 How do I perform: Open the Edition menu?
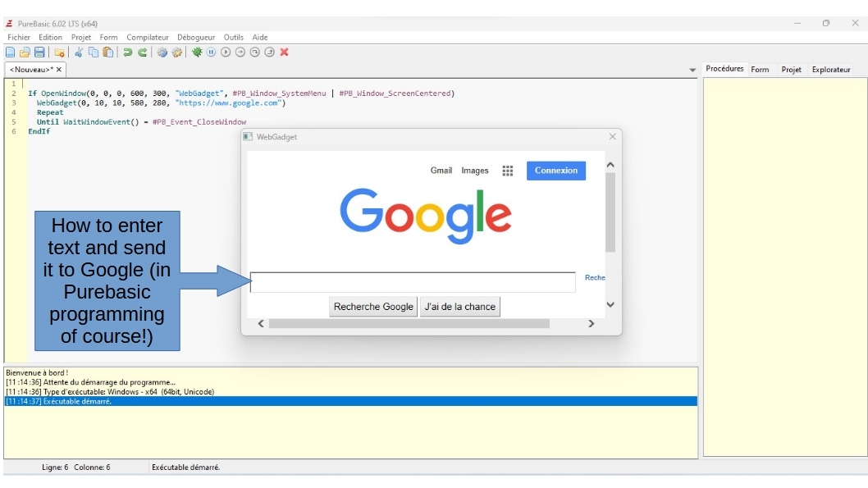point(50,38)
